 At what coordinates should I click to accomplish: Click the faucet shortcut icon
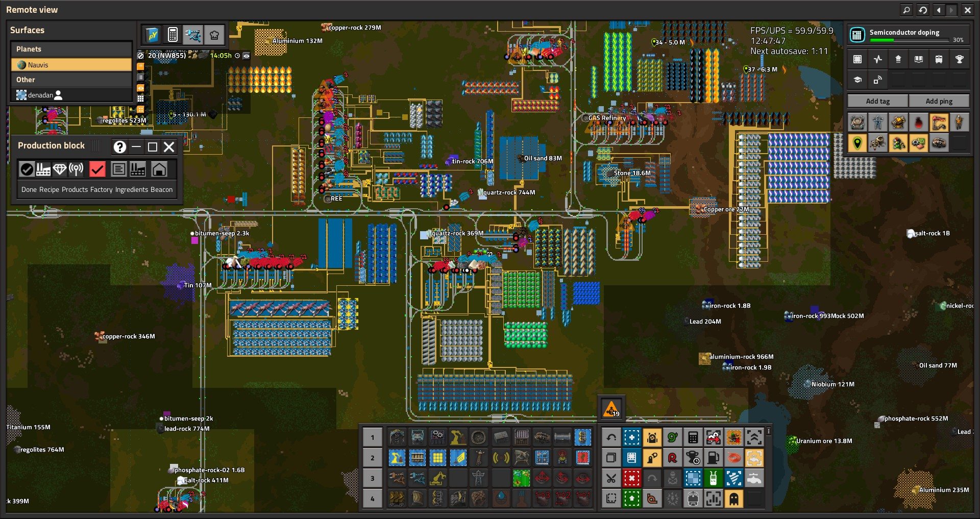tap(754, 478)
